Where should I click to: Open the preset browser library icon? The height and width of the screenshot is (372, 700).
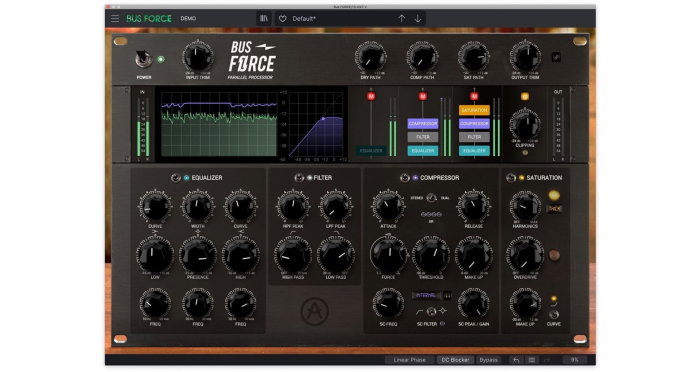click(x=264, y=18)
